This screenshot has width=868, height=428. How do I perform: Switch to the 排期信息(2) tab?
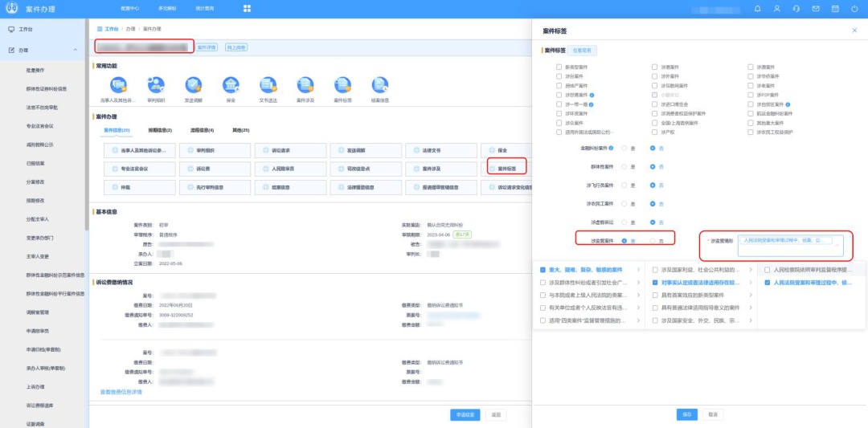160,130
